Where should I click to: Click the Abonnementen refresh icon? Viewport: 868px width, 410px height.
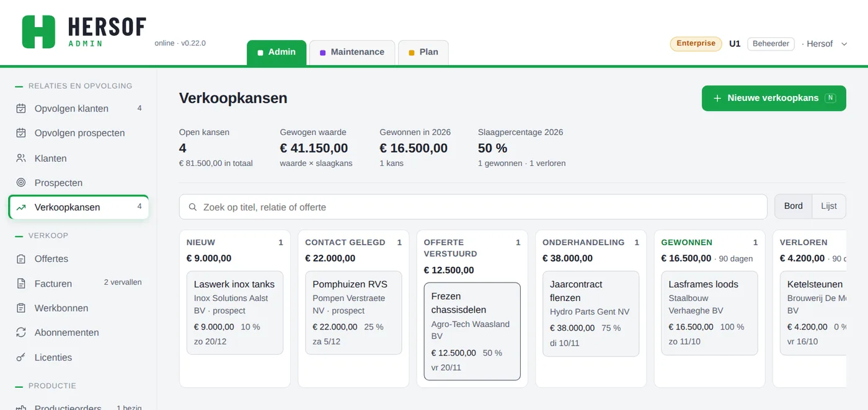(x=21, y=333)
